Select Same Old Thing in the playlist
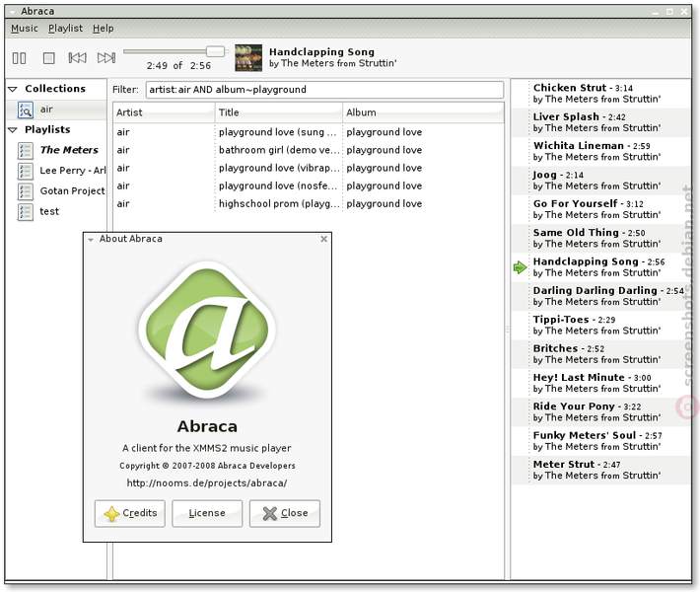 (600, 239)
